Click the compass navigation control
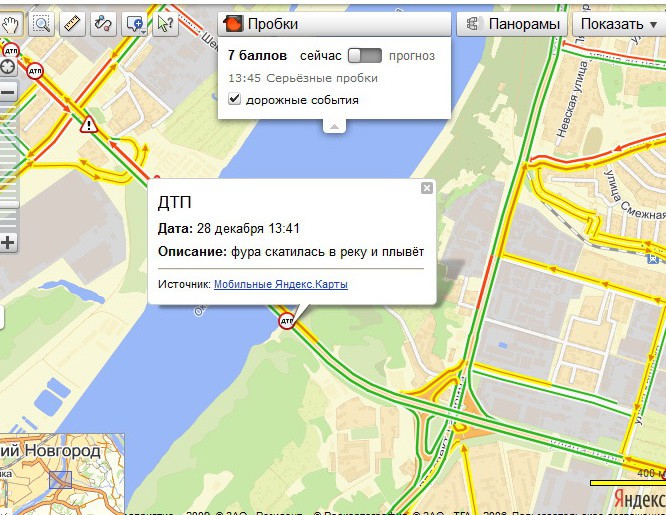 pos(8,67)
